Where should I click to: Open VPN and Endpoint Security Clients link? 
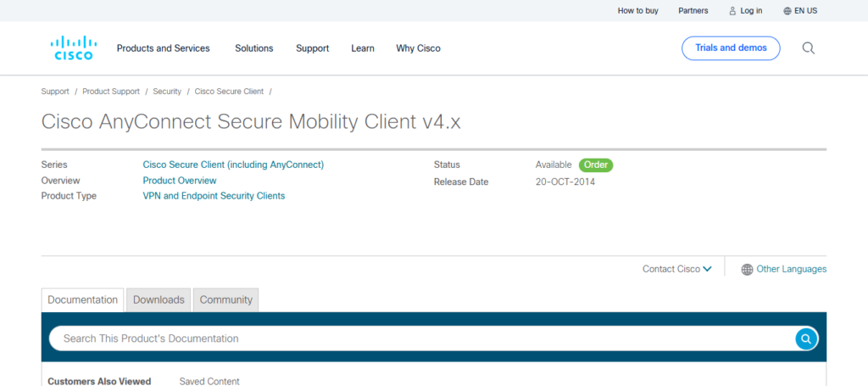[214, 196]
